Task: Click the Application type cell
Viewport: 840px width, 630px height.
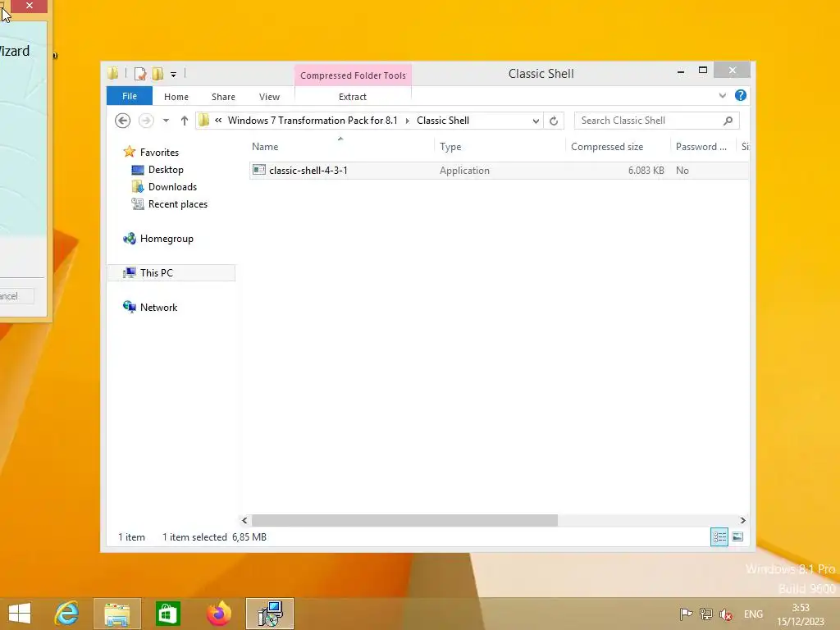Action: pos(464,171)
